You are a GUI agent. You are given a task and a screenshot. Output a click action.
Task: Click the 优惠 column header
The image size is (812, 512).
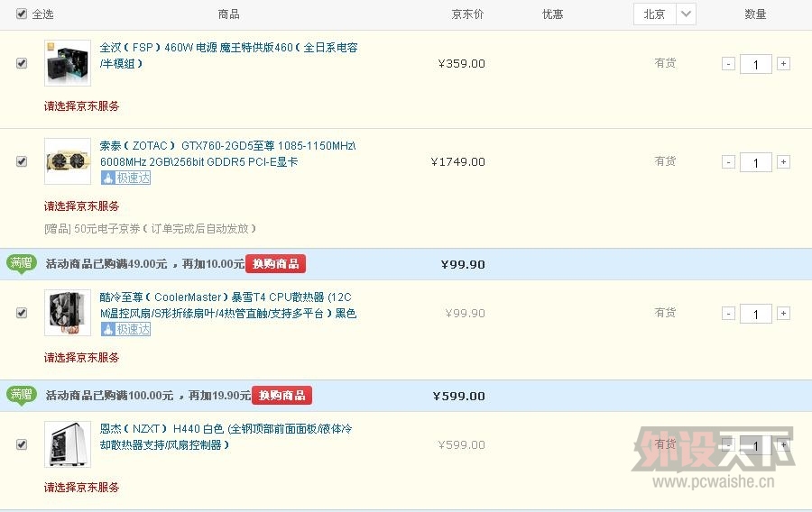552,14
